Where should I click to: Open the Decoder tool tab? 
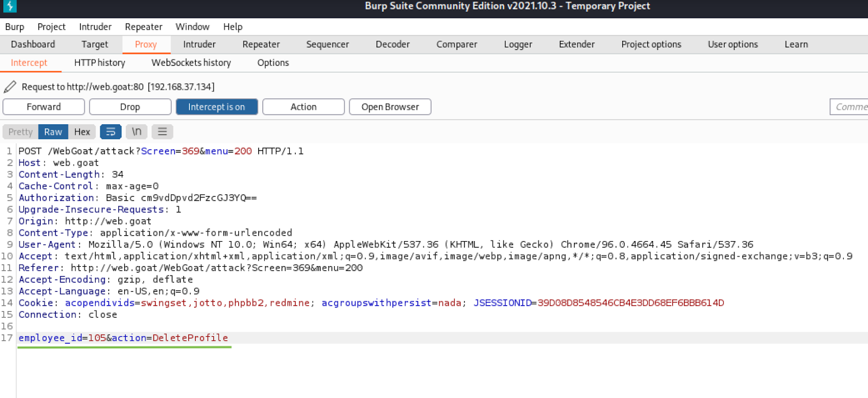click(393, 45)
